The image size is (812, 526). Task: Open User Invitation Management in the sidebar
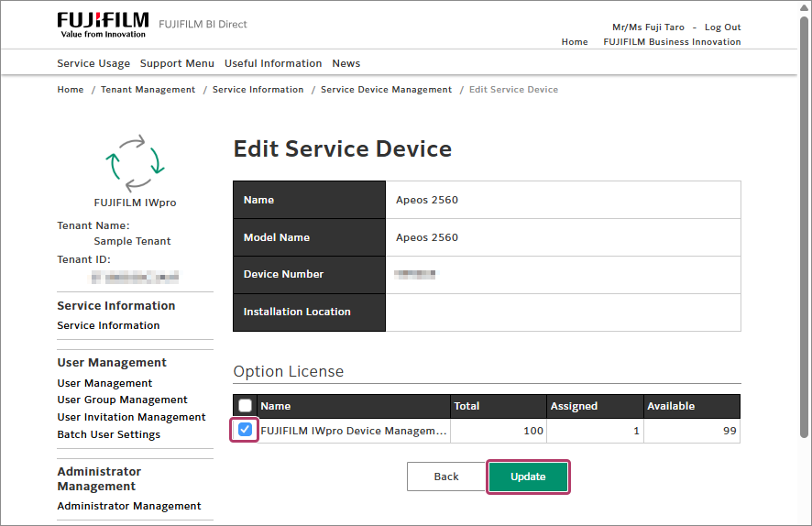pyautogui.click(x=131, y=417)
